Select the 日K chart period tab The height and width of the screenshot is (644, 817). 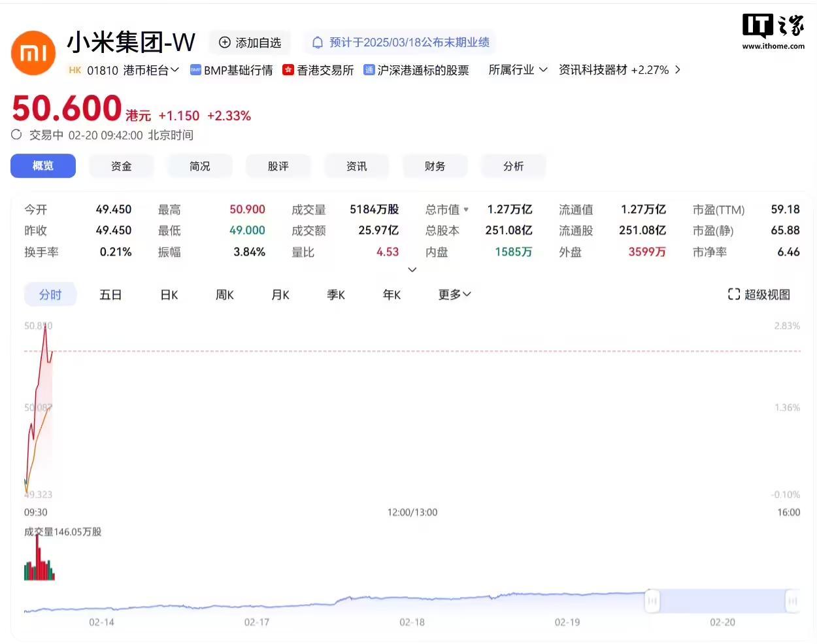[169, 294]
